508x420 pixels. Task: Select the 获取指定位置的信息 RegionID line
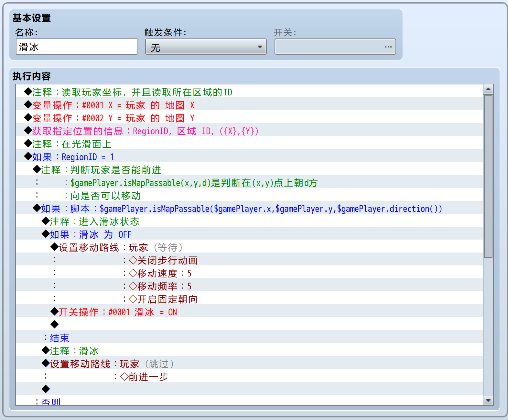click(249, 130)
